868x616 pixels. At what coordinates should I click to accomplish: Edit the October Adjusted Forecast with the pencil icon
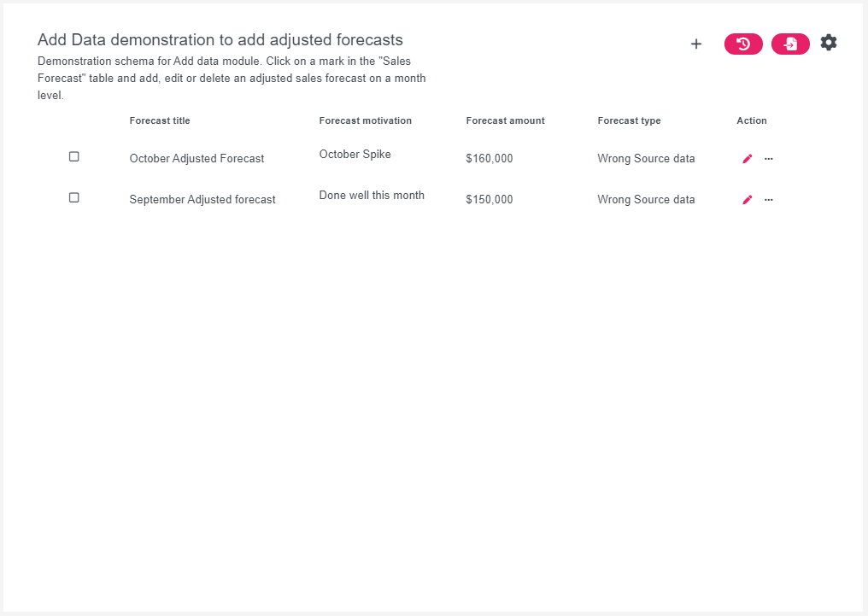[x=746, y=158]
